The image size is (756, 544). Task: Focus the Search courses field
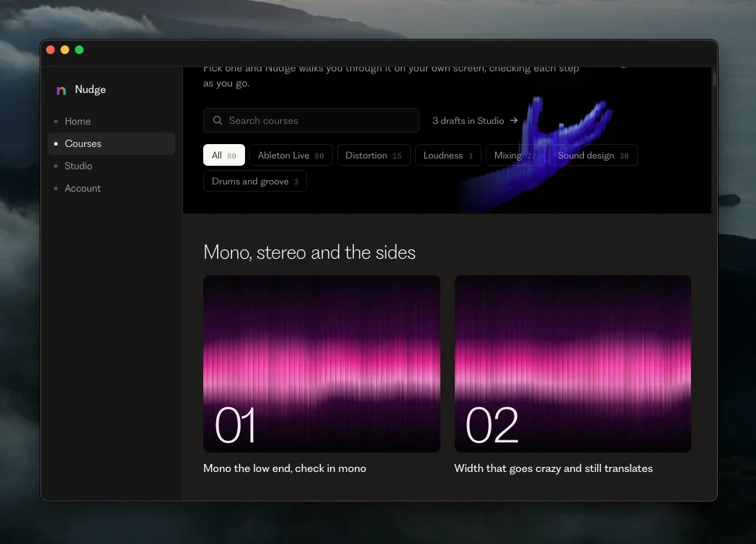point(311,120)
